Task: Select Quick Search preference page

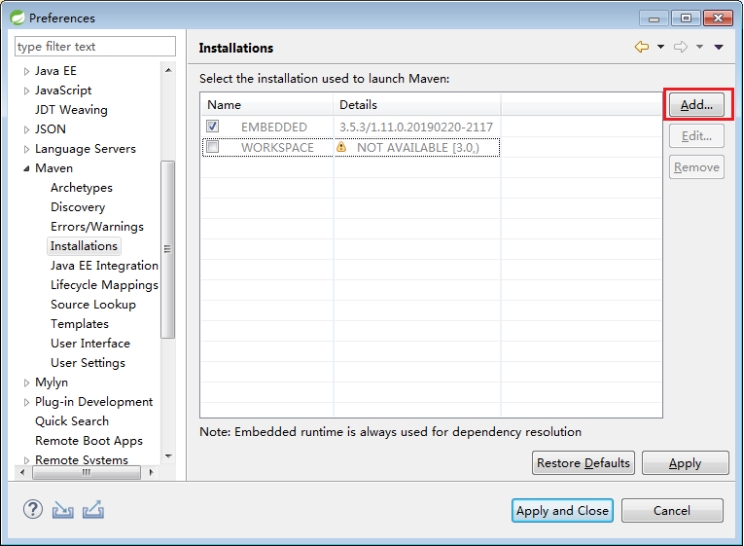Action: pos(72,421)
